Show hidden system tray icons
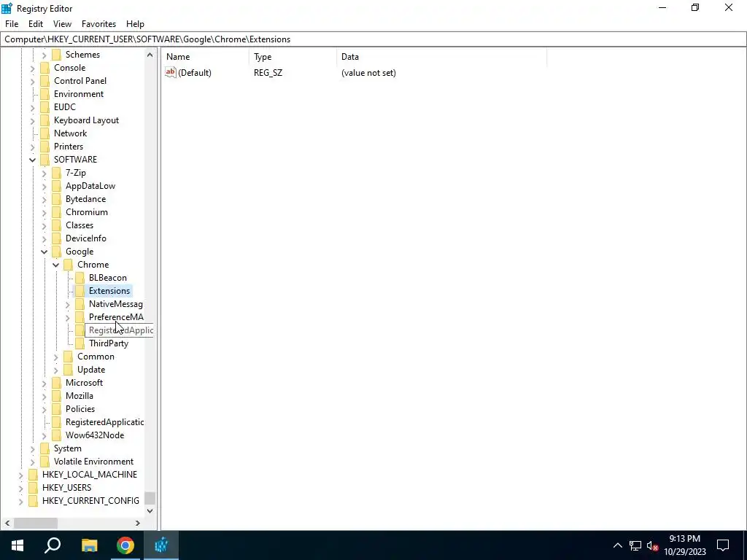747x560 pixels. pyautogui.click(x=617, y=545)
